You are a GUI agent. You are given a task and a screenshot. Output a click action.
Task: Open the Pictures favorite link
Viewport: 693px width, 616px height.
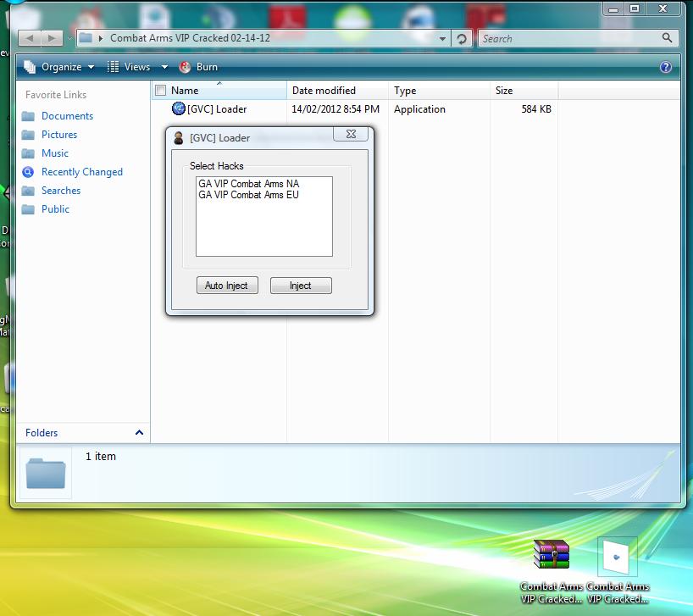[x=59, y=135]
